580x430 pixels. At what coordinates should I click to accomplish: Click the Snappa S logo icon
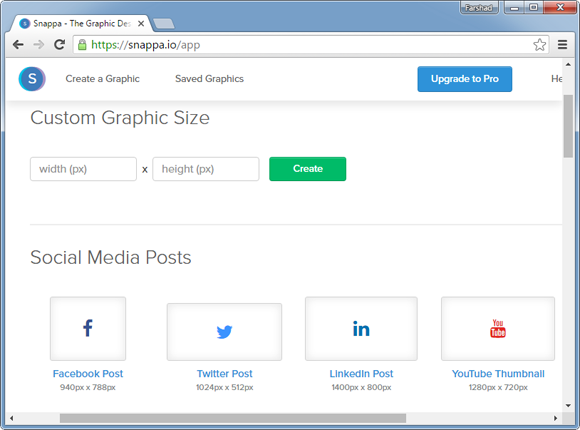pos(32,79)
